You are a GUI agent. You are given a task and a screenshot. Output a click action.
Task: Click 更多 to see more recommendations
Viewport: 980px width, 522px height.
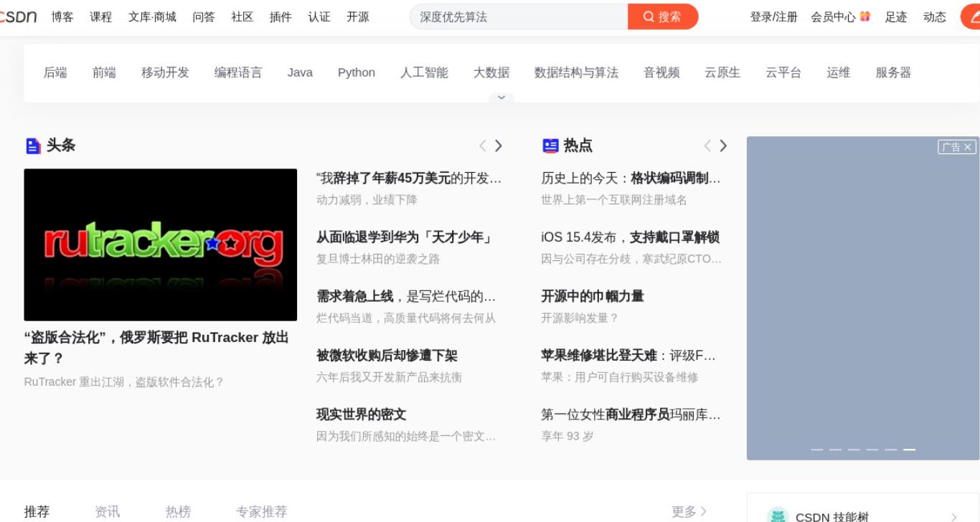[689, 511]
